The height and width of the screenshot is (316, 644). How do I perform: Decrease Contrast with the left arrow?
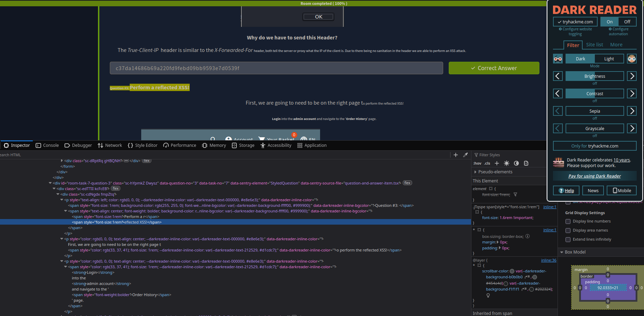click(x=558, y=93)
